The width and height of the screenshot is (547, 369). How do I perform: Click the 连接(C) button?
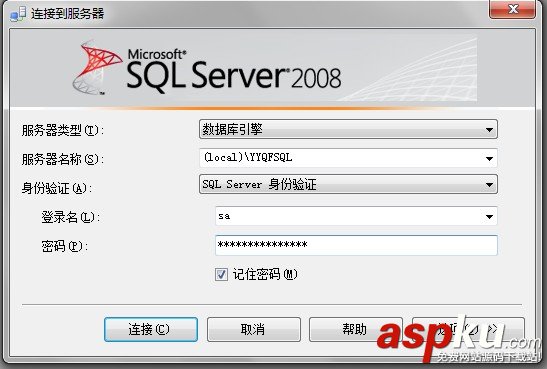151,329
